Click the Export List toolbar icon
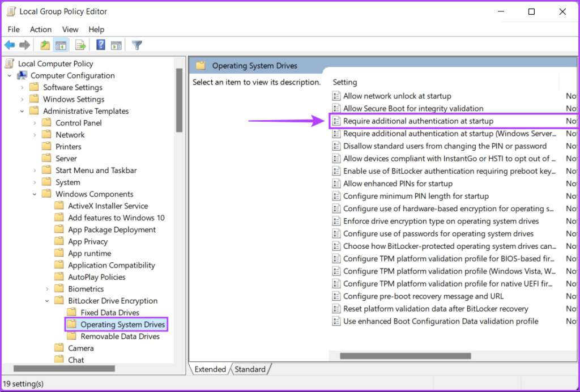 (x=80, y=45)
